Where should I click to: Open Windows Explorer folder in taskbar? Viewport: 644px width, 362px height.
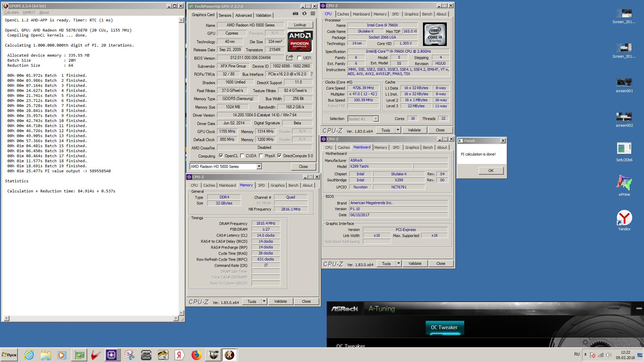[x=46, y=355]
